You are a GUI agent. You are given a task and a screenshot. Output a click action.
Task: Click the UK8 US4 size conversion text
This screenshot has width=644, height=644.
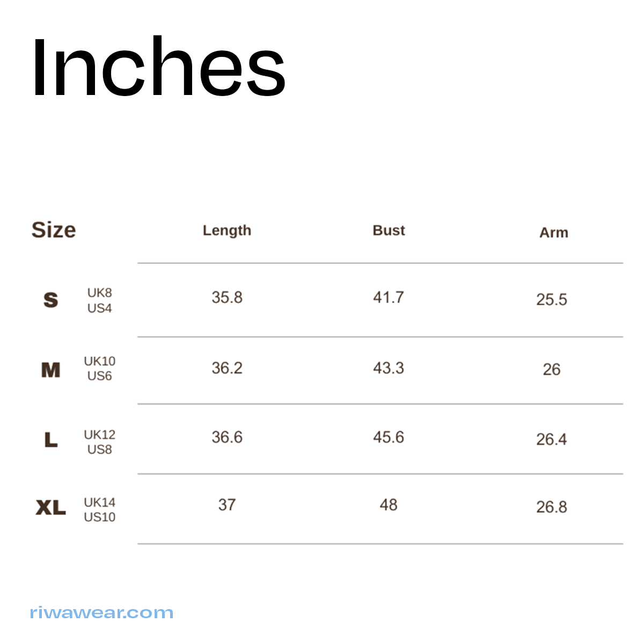pyautogui.click(x=100, y=301)
